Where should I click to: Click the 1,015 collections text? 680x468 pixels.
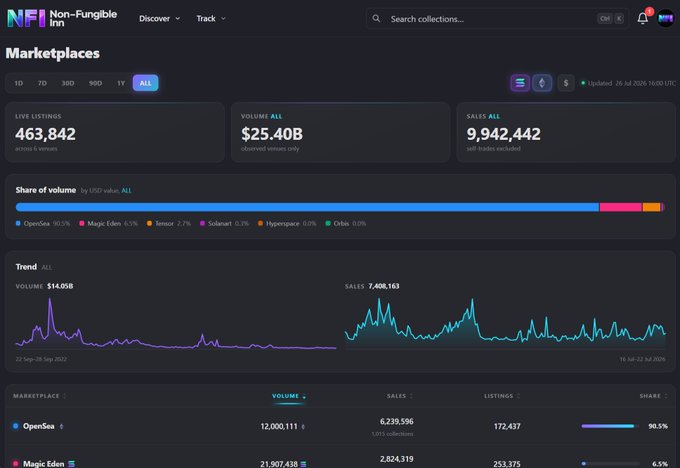tap(392, 434)
